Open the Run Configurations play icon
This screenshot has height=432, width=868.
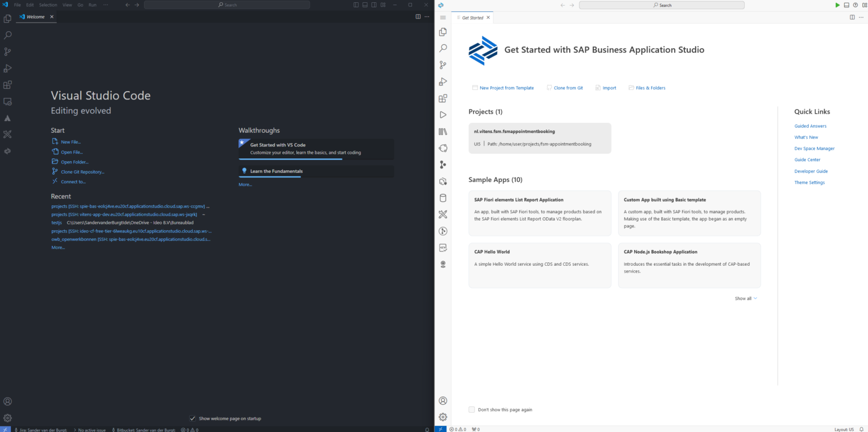pyautogui.click(x=443, y=114)
